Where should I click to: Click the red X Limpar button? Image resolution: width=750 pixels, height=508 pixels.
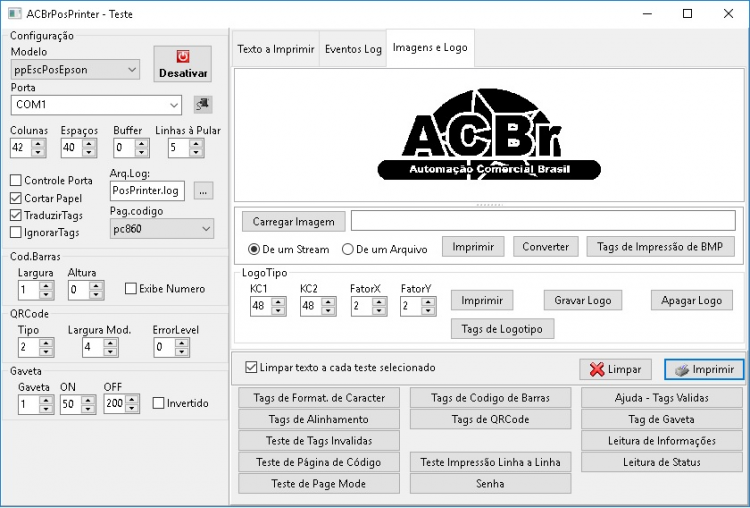pyautogui.click(x=615, y=369)
